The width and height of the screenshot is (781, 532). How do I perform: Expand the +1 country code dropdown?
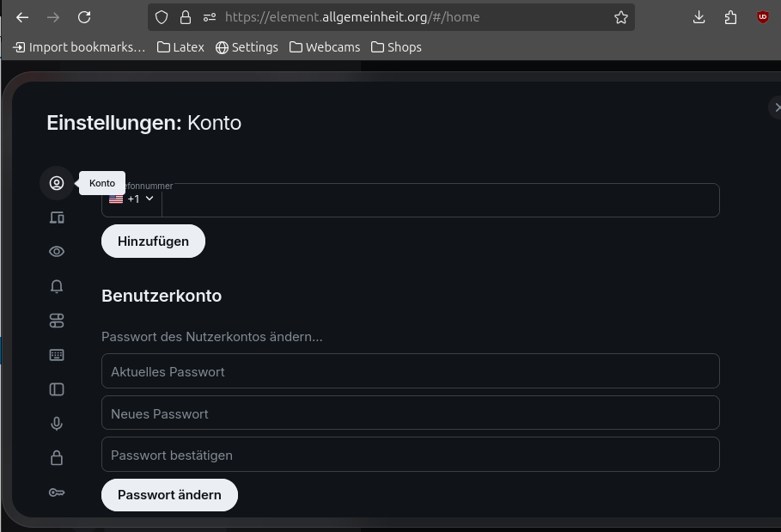131,199
